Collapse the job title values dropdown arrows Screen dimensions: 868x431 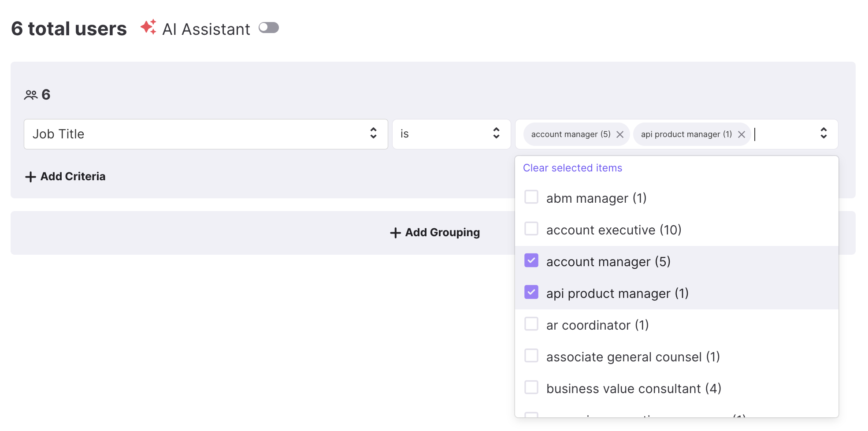tap(823, 133)
